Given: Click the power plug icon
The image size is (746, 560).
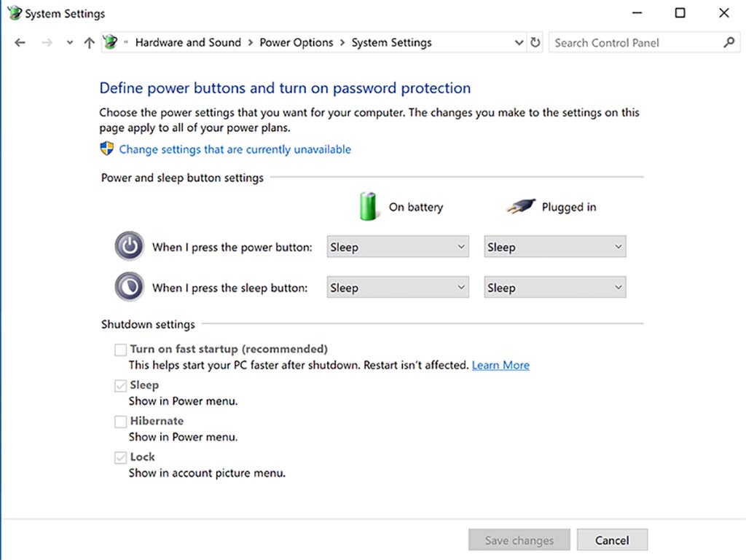Looking at the screenshot, I should (x=520, y=206).
